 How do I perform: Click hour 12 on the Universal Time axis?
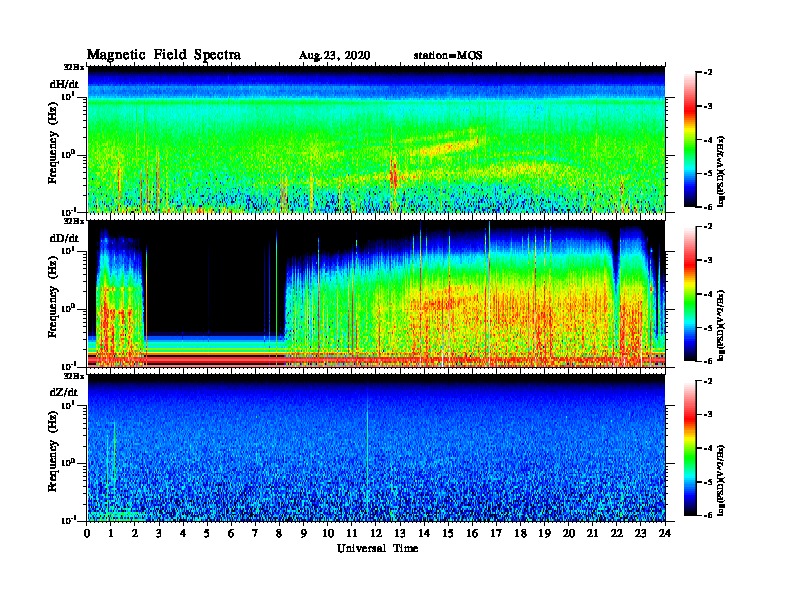[x=376, y=533]
